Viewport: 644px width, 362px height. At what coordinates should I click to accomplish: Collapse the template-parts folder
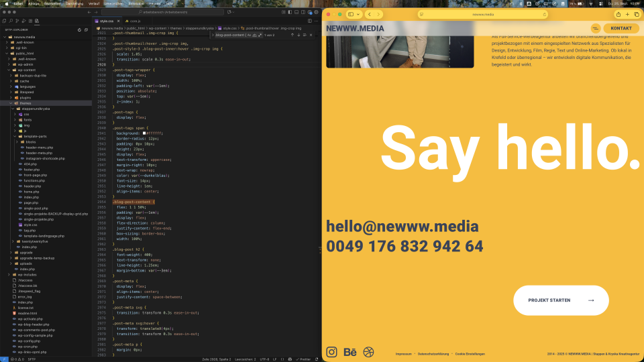click(x=15, y=136)
